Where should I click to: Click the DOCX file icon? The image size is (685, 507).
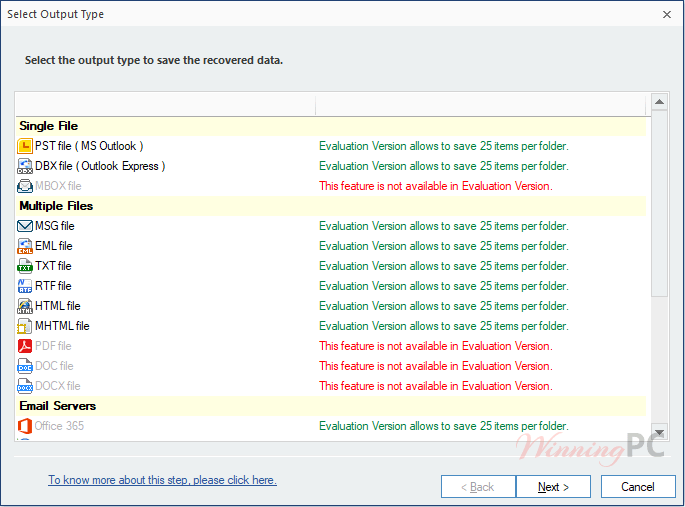[x=25, y=386]
